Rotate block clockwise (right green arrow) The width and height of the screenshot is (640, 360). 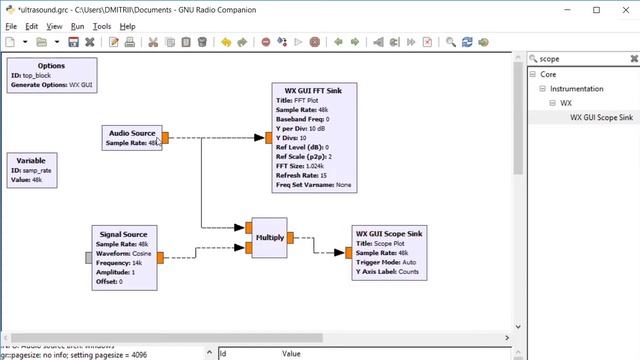click(x=355, y=42)
